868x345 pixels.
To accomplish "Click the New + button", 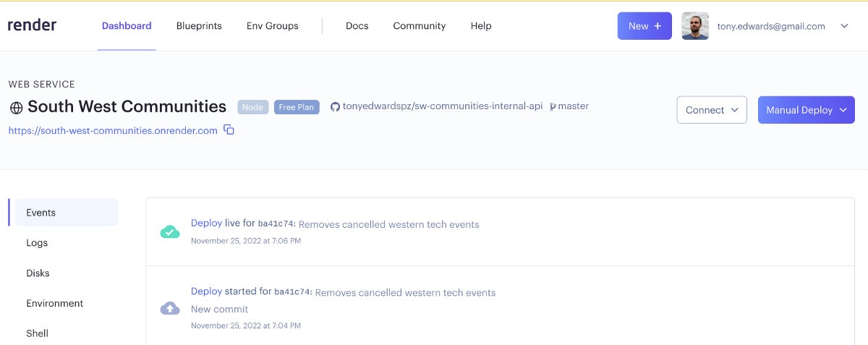I will (x=644, y=26).
